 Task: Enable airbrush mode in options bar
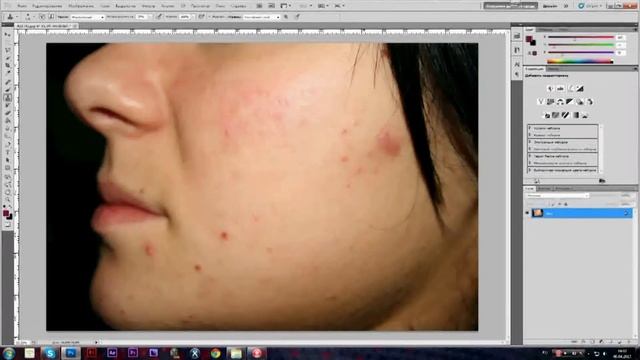(201, 17)
